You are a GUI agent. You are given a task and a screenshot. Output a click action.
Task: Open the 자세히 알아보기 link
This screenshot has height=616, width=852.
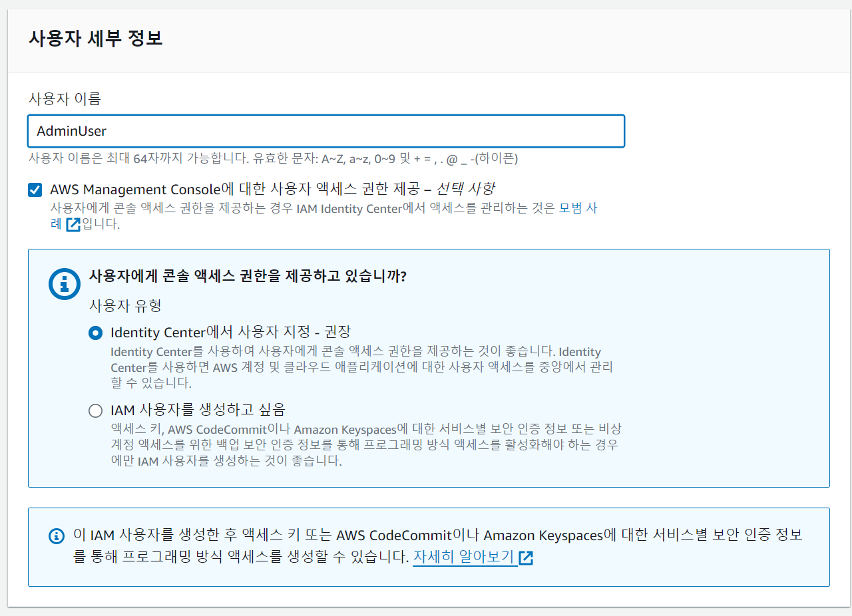465,557
